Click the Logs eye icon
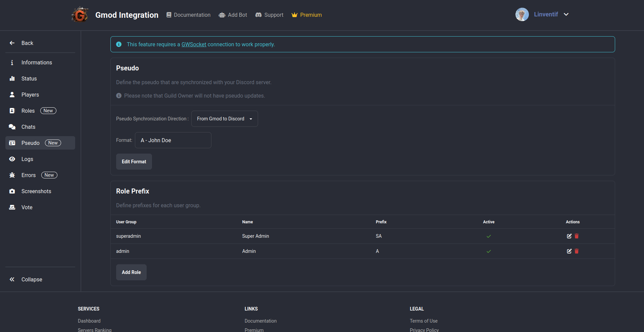The width and height of the screenshot is (644, 332). tap(12, 159)
